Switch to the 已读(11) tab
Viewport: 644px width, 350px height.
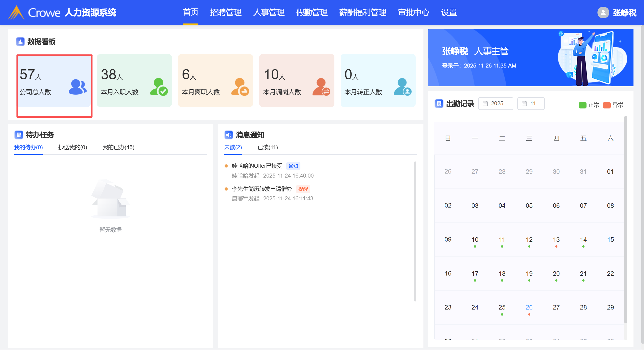click(268, 147)
